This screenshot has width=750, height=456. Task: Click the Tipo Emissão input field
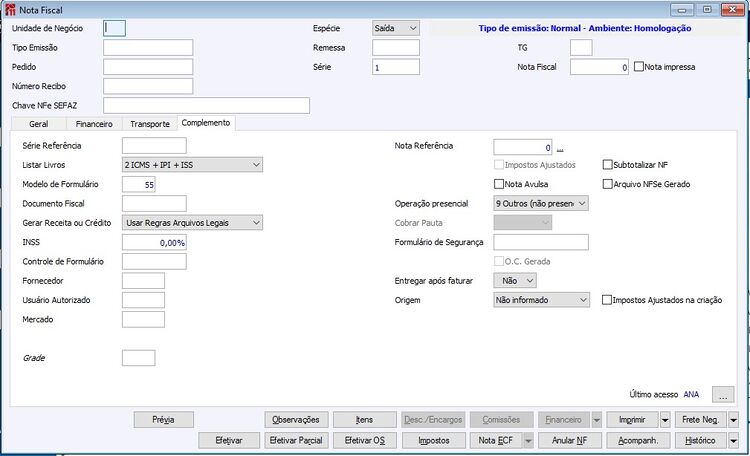(148, 47)
